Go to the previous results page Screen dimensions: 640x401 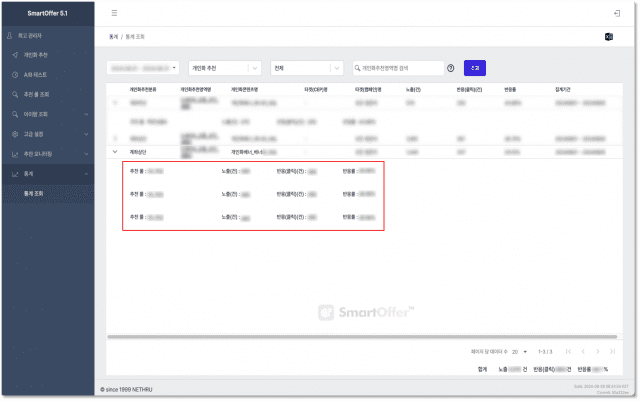(584, 352)
